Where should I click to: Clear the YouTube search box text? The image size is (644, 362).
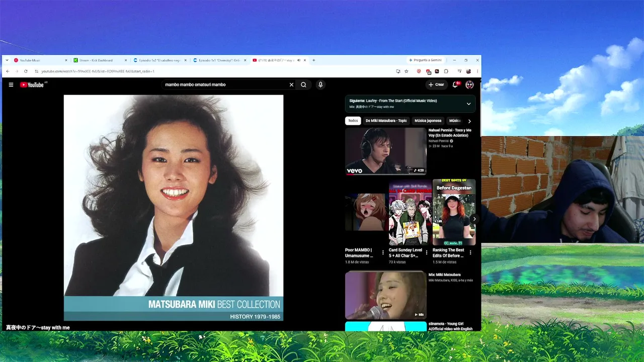click(x=291, y=84)
